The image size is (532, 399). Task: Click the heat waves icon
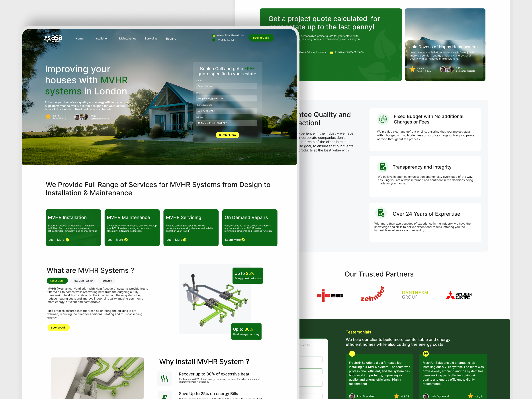pyautogui.click(x=164, y=379)
